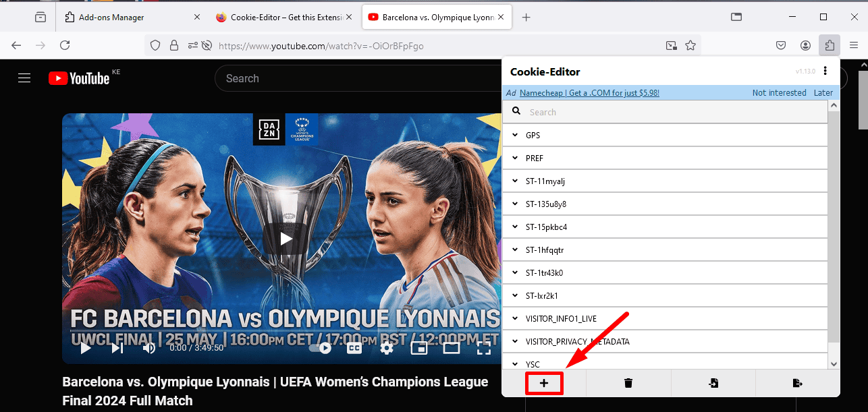Toggle the video autoplay switch
This screenshot has width=868, height=412.
(x=319, y=348)
